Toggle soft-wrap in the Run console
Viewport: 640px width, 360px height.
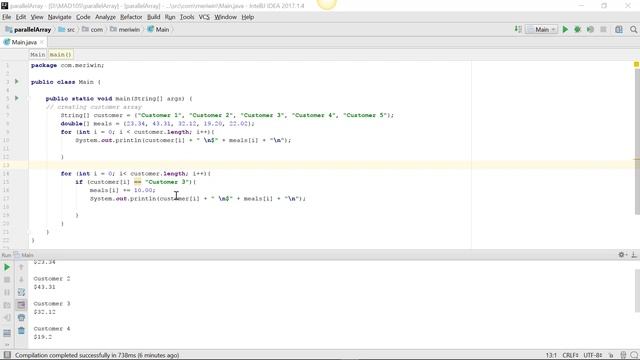[21, 292]
